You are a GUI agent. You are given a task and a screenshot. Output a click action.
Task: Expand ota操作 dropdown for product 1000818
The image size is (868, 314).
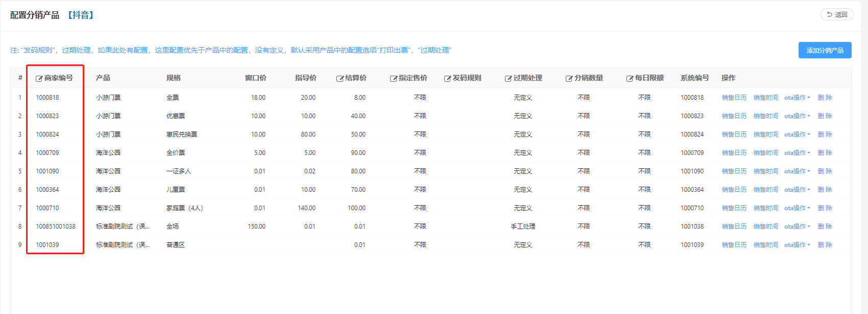tap(797, 98)
